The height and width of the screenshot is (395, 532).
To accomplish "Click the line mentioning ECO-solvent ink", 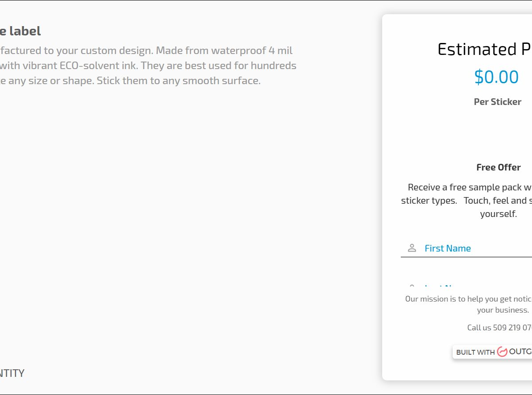I will [148, 66].
